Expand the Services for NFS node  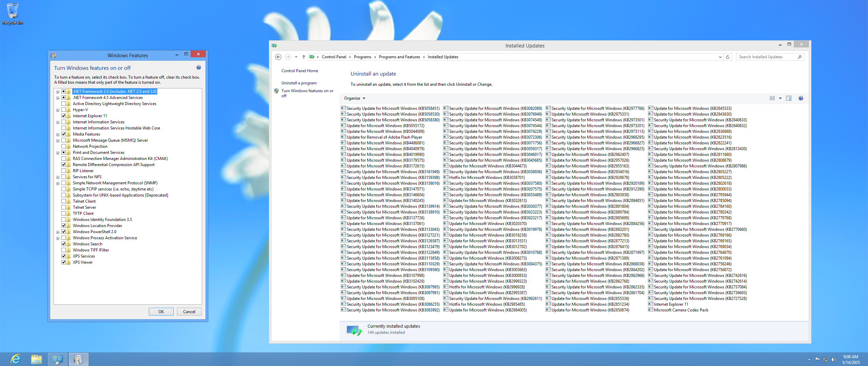tap(58, 177)
